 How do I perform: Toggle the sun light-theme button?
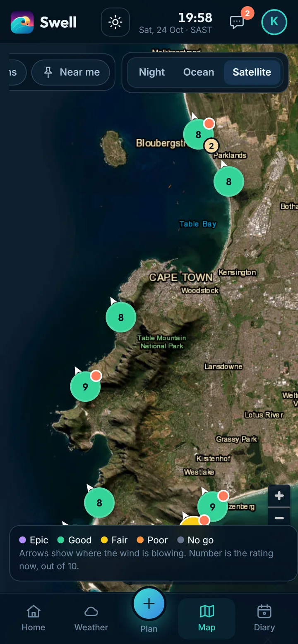pyautogui.click(x=115, y=22)
